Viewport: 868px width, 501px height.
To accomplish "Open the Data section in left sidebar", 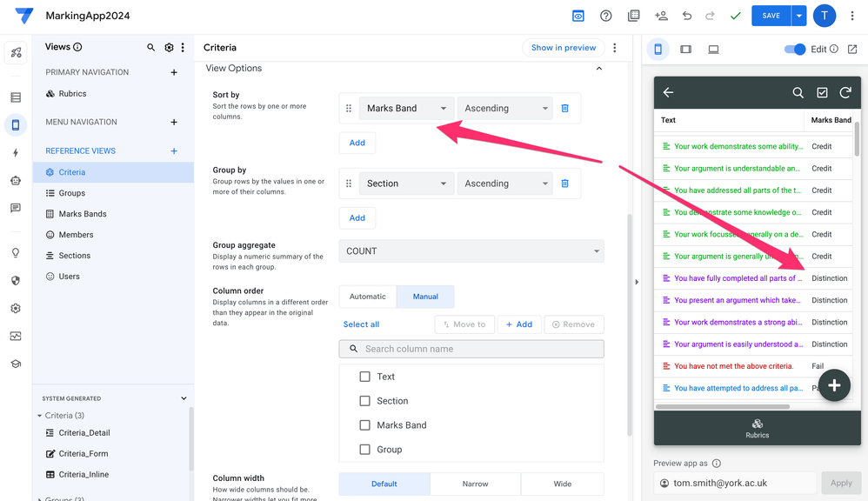I will 16,97.
